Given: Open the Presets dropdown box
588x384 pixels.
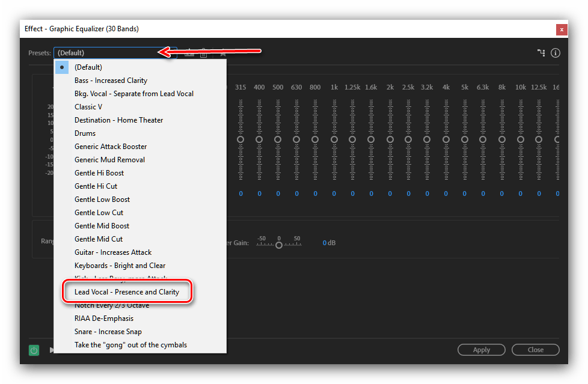Looking at the screenshot, I should pyautogui.click(x=115, y=53).
